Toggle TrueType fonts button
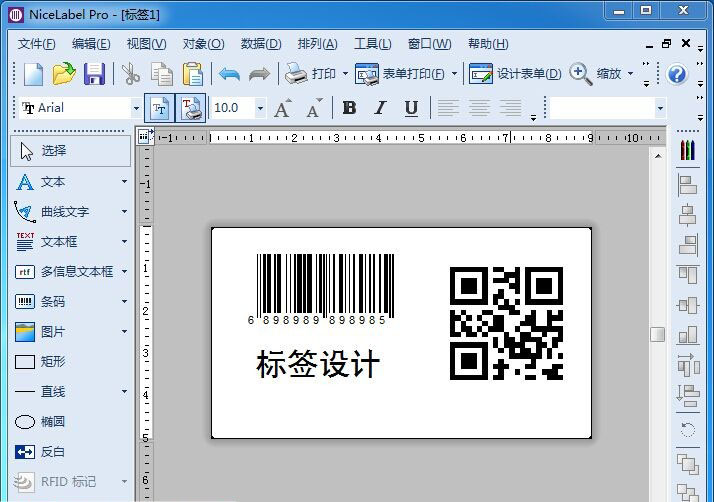The height and width of the screenshot is (502, 714). pos(159,108)
